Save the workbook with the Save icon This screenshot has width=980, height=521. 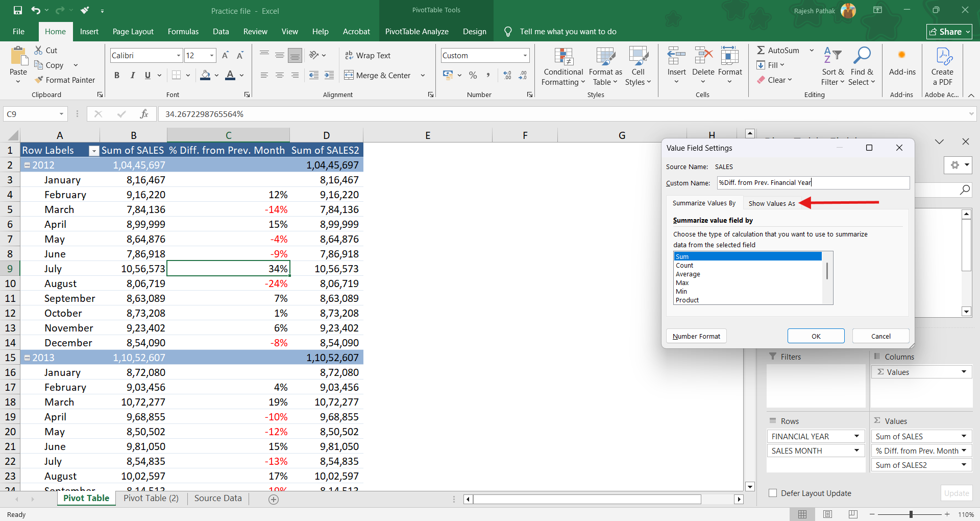(x=18, y=11)
